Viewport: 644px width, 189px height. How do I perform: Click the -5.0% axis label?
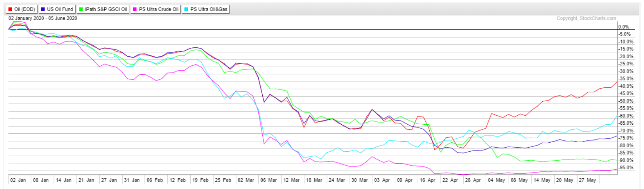pyautogui.click(x=625, y=34)
